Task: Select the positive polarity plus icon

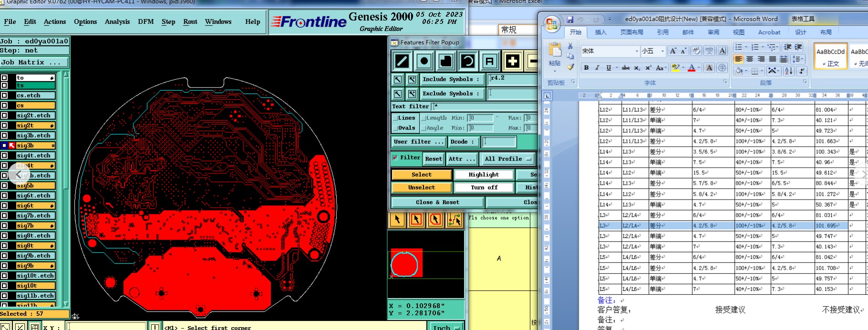Action: tap(512, 61)
